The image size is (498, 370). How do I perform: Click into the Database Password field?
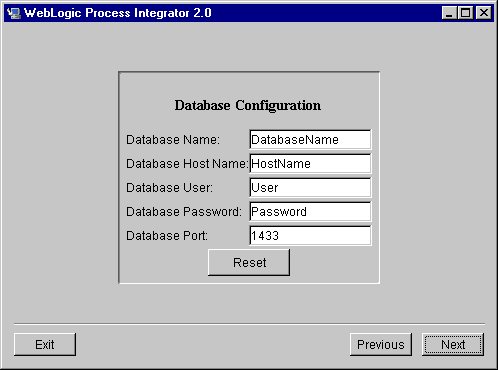pos(310,211)
